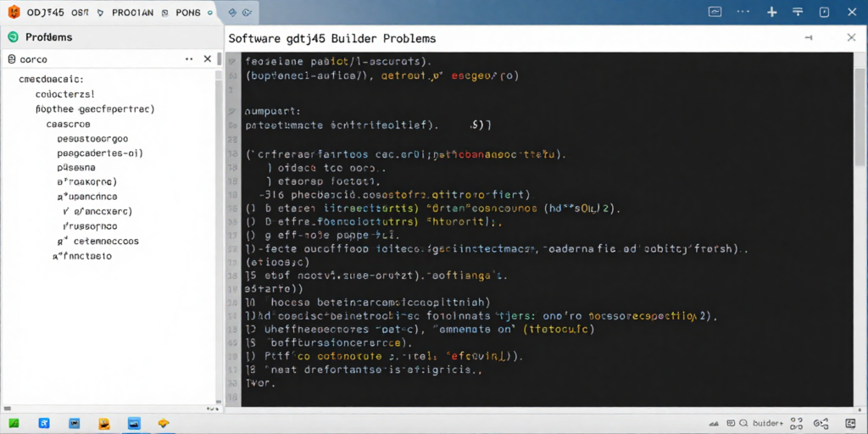Select the ODJ*45 OSR tab
The height and width of the screenshot is (434, 868).
coord(58,13)
